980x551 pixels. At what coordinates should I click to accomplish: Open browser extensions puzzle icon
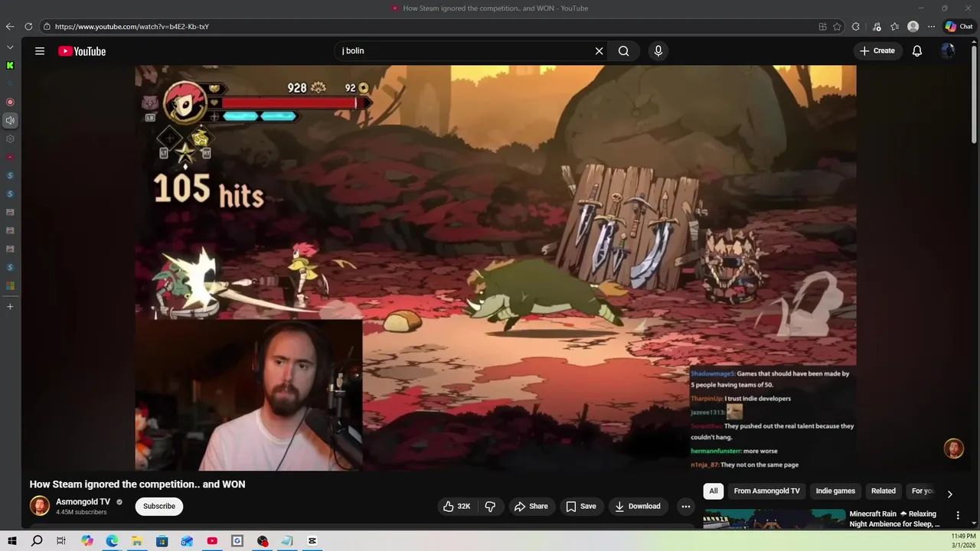pyautogui.click(x=856, y=27)
